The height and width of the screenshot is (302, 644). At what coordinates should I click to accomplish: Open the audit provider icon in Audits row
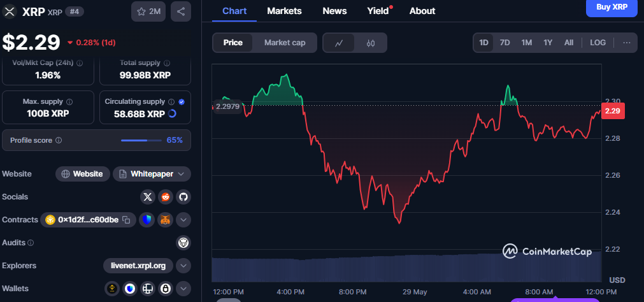pyautogui.click(x=183, y=243)
